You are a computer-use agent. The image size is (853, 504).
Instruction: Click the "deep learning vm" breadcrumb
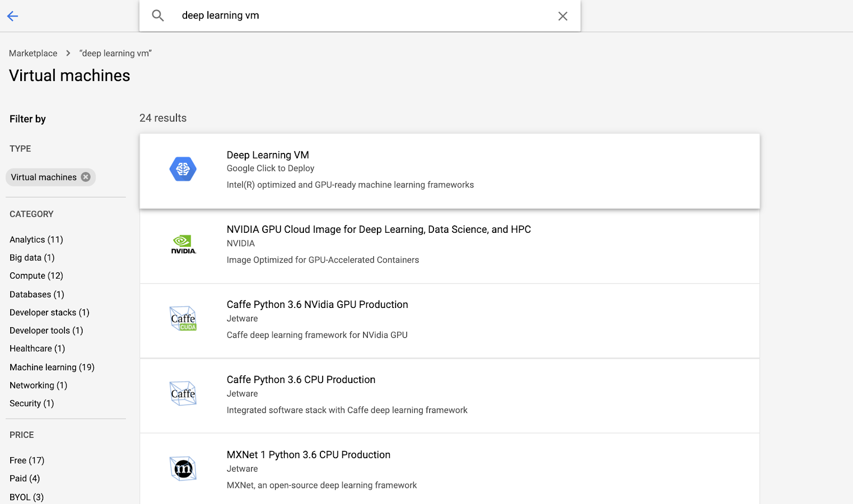pos(116,53)
